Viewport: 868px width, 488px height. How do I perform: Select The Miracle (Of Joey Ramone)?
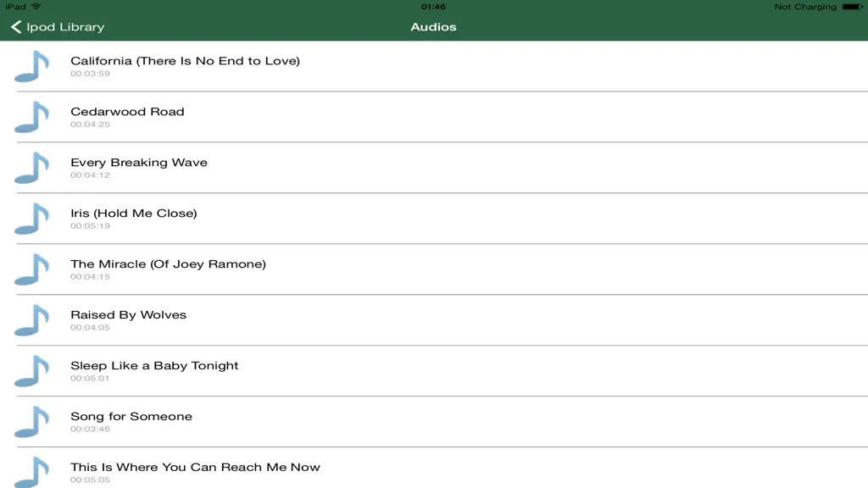434,270
